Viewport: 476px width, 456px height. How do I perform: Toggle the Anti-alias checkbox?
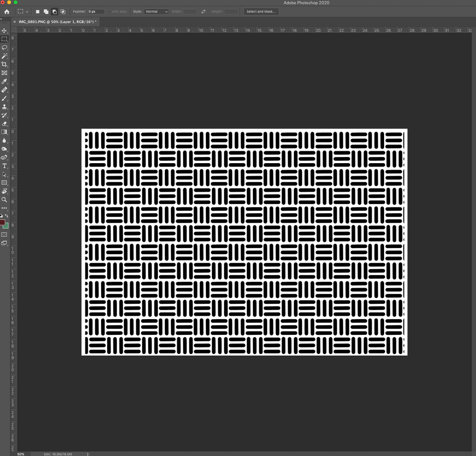[x=109, y=11]
